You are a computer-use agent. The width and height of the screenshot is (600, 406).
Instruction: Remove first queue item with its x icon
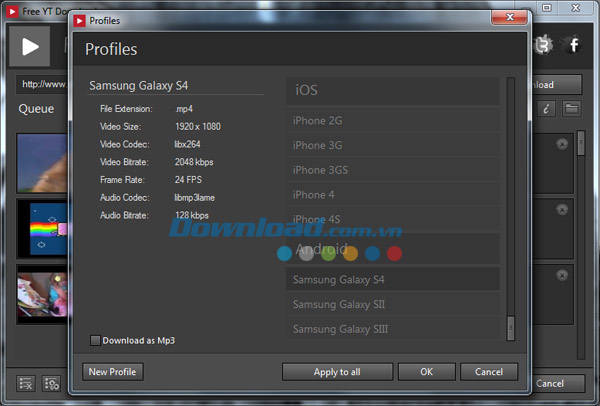pyautogui.click(x=562, y=144)
